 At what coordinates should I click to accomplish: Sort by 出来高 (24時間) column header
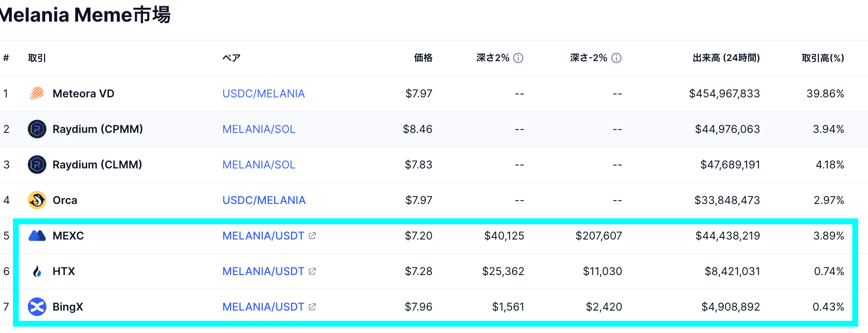coord(726,58)
